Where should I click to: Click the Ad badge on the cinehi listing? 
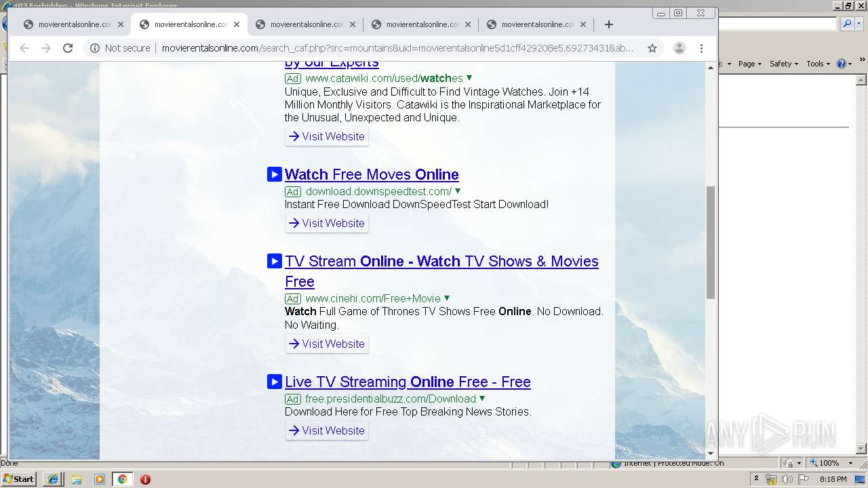click(293, 299)
